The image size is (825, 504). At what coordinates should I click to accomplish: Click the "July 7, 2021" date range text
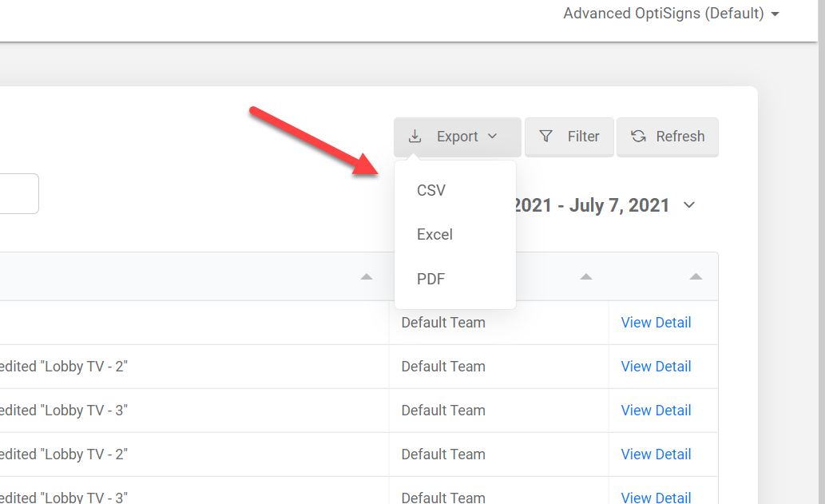[619, 205]
